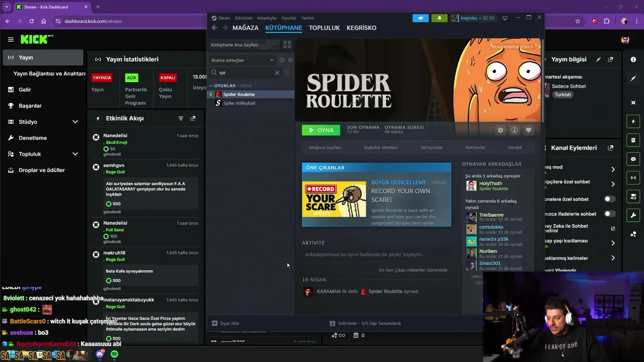This screenshot has width=644, height=362.
Task: Open the MAĞAZA tab in Steam
Action: click(245, 28)
